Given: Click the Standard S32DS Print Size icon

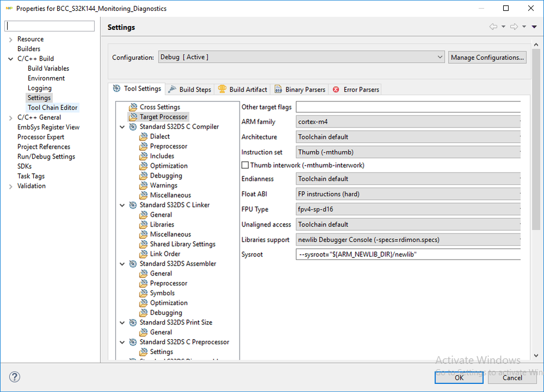Looking at the screenshot, I should click(x=133, y=323).
